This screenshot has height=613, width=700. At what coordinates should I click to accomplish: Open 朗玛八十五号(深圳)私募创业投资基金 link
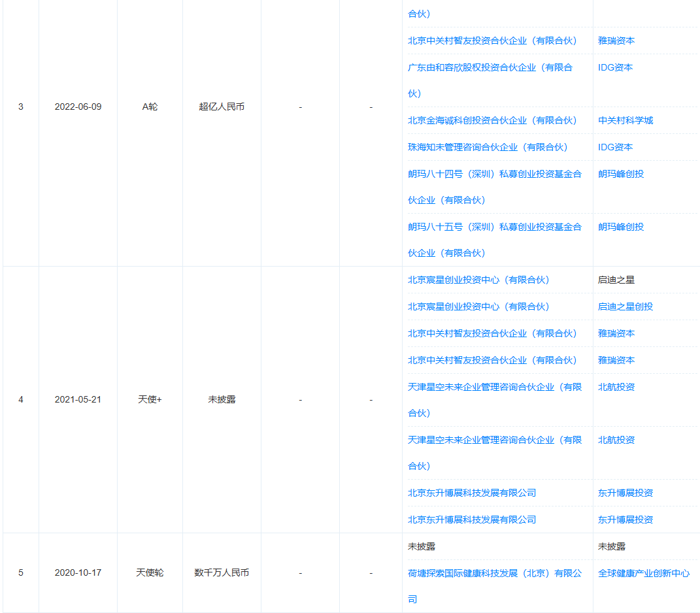(x=495, y=240)
